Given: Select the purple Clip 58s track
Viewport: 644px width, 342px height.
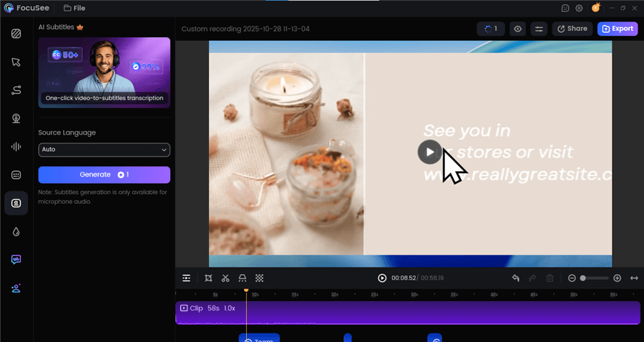Looking at the screenshot, I should [407, 313].
